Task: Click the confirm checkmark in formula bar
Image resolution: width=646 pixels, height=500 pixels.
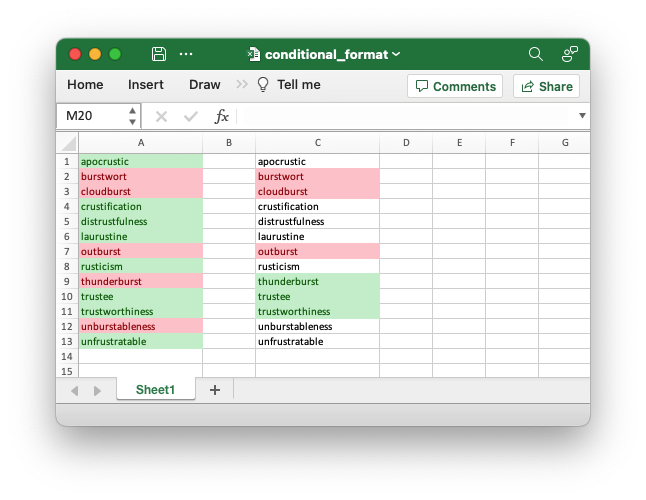Action: pos(191,116)
